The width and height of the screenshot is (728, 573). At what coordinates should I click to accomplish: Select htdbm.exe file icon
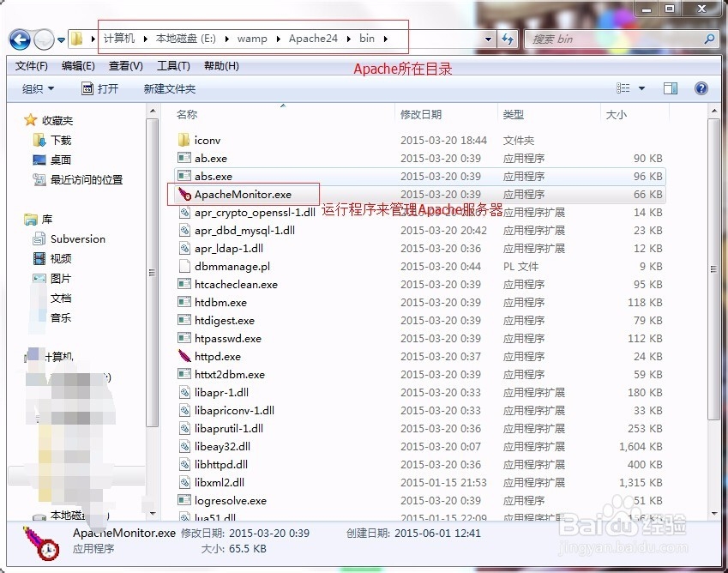coord(184,302)
